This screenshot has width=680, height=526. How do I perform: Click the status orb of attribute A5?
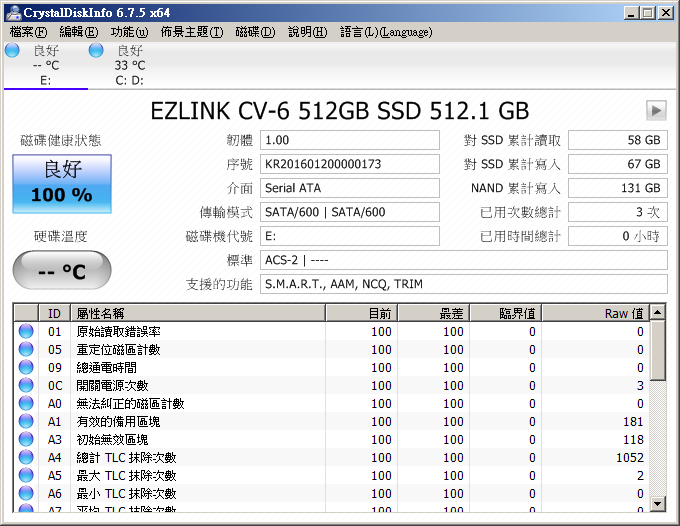tap(26, 475)
